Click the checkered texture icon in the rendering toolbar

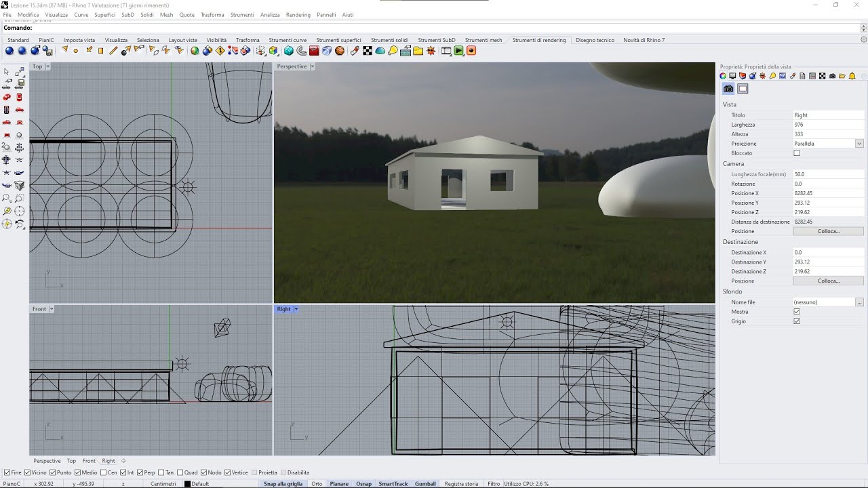coord(368,51)
